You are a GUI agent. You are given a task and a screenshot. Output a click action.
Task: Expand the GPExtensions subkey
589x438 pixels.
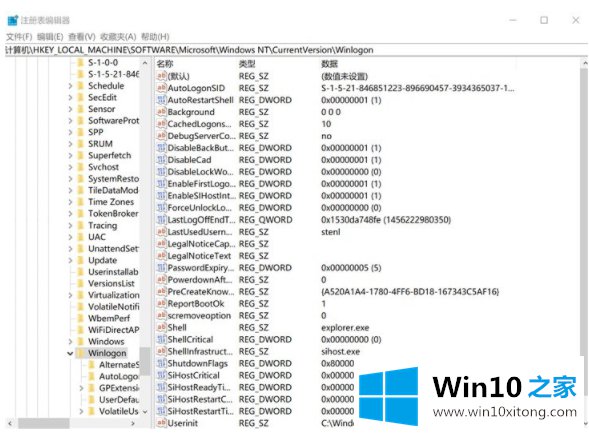coord(81,388)
